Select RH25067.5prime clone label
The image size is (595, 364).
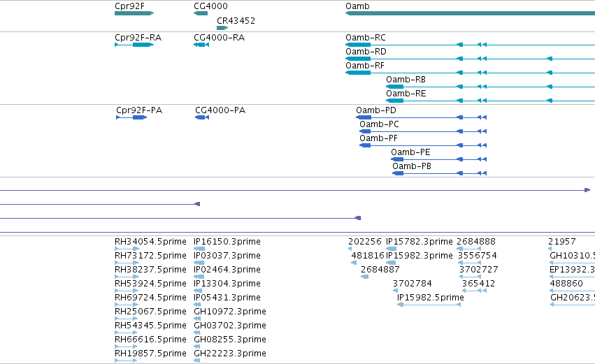click(x=150, y=312)
